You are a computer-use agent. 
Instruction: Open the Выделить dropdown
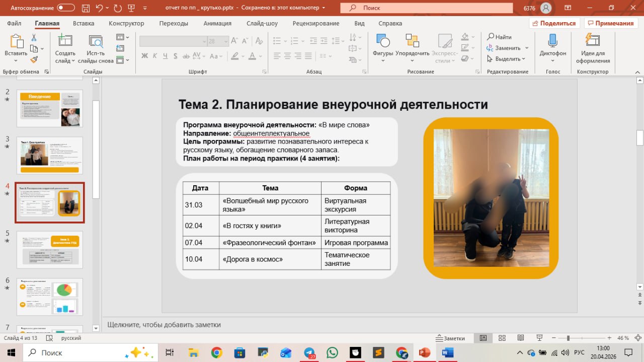click(506, 59)
